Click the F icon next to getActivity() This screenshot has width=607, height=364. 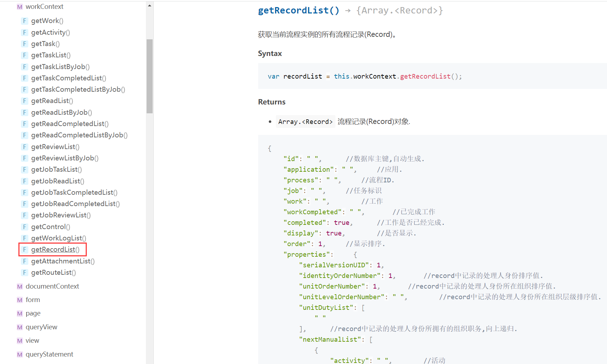click(x=24, y=33)
